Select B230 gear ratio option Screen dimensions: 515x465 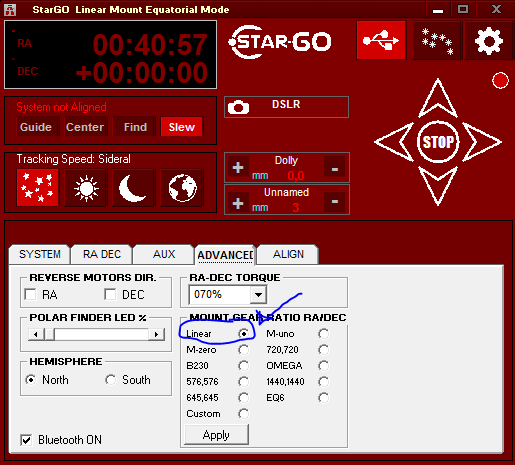click(x=244, y=366)
